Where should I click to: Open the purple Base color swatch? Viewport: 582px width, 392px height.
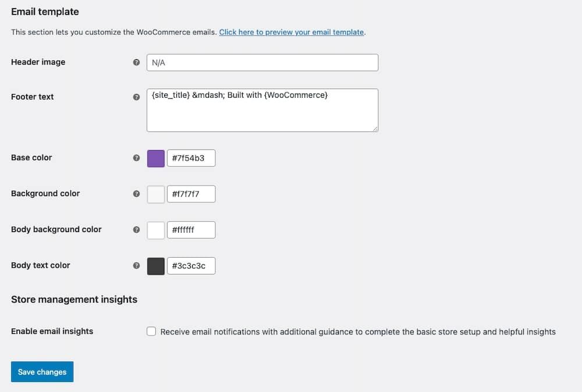156,158
